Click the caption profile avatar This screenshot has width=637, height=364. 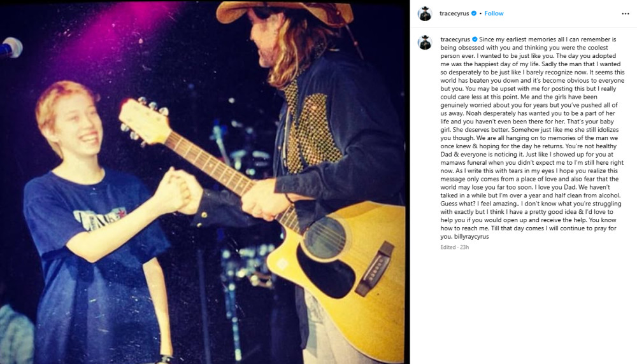pos(425,43)
